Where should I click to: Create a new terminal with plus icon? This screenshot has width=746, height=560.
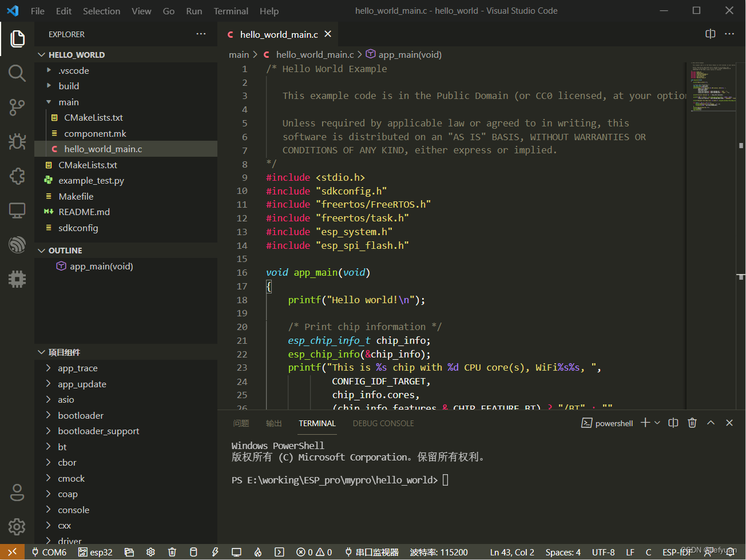click(645, 423)
